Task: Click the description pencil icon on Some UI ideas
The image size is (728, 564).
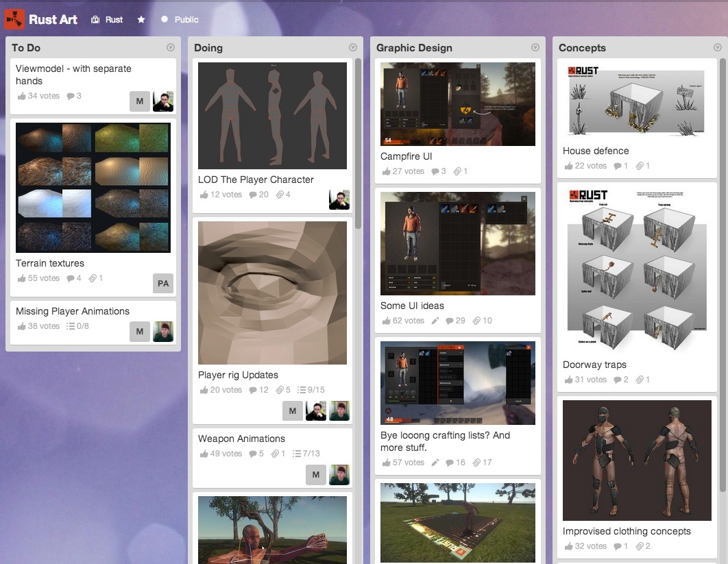Action: click(x=435, y=321)
